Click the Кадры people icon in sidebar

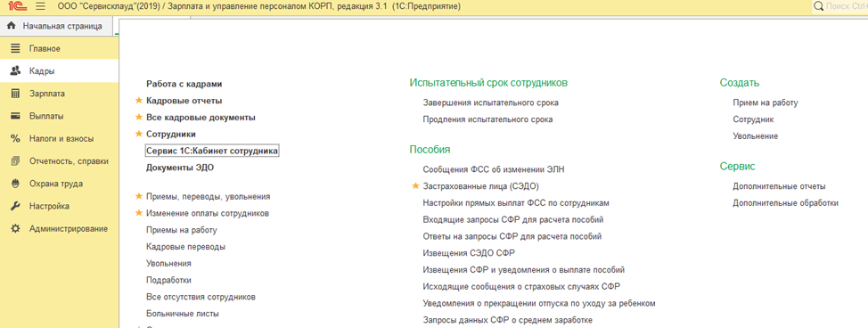pyautogui.click(x=15, y=71)
